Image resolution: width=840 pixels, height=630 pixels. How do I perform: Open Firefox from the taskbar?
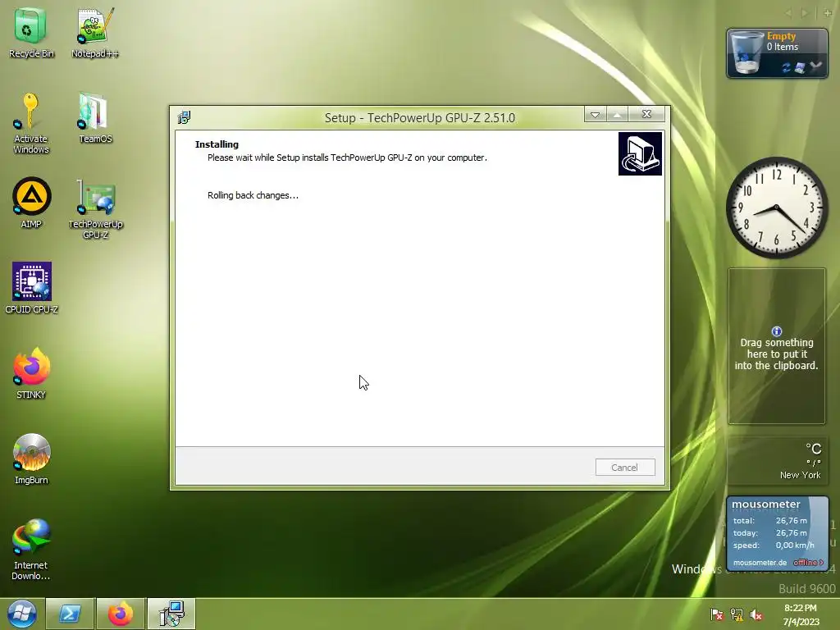point(121,614)
